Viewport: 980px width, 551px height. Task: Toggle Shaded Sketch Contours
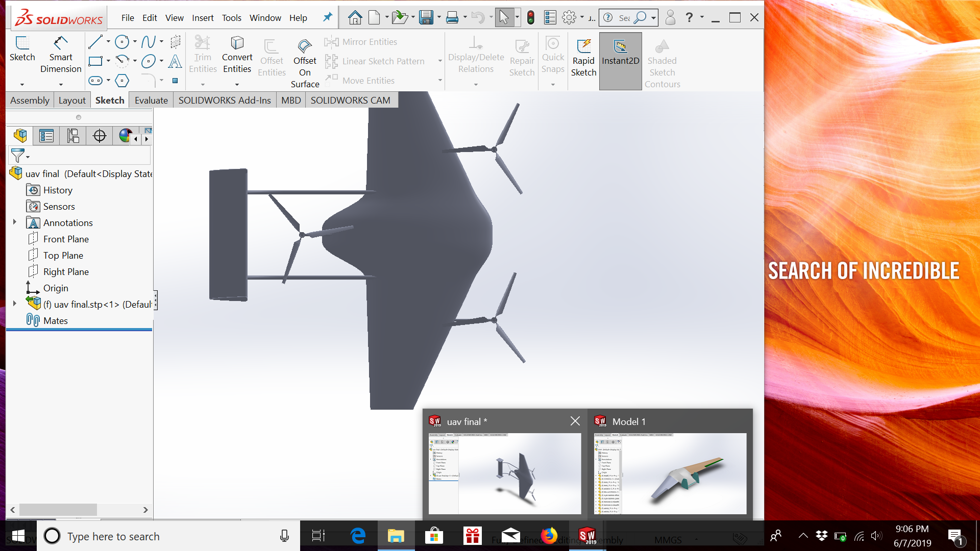coord(661,61)
